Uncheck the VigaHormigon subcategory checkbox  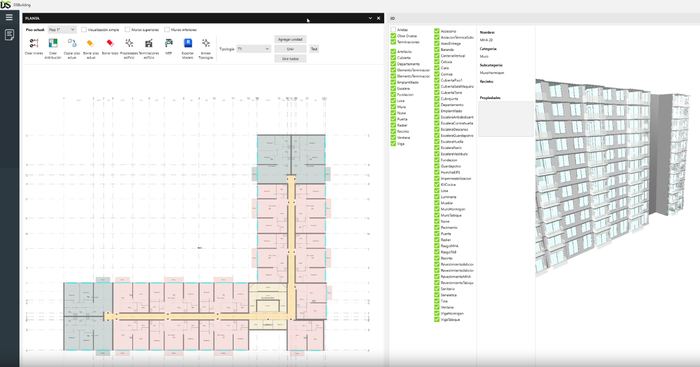click(x=437, y=313)
